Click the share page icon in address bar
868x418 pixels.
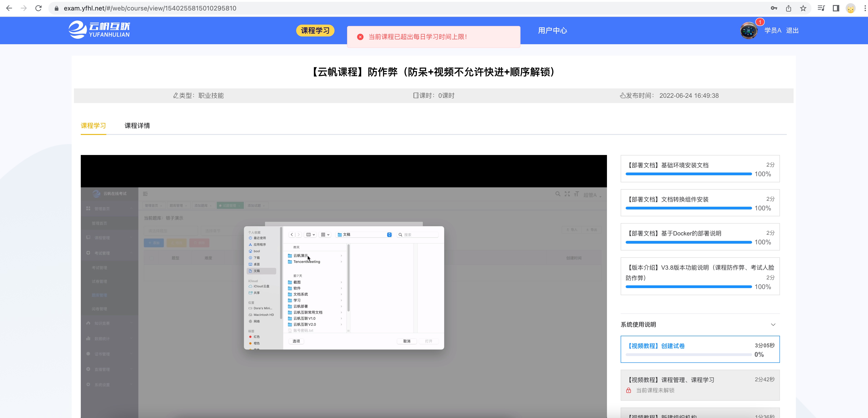[788, 8]
